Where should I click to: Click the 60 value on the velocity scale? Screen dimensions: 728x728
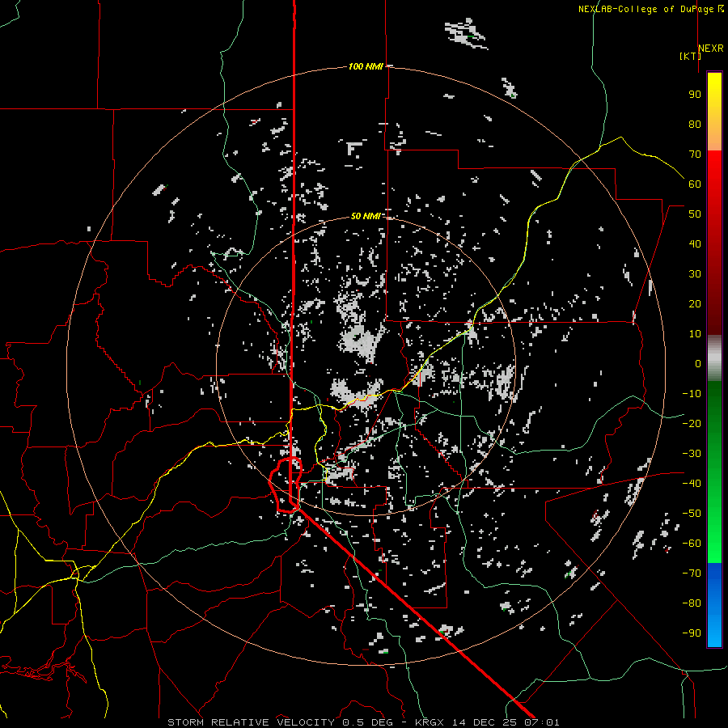click(695, 184)
